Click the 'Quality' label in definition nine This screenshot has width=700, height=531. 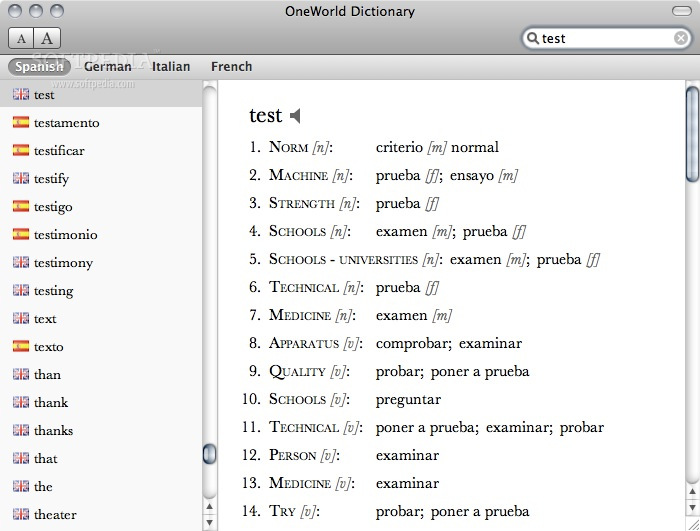click(297, 372)
